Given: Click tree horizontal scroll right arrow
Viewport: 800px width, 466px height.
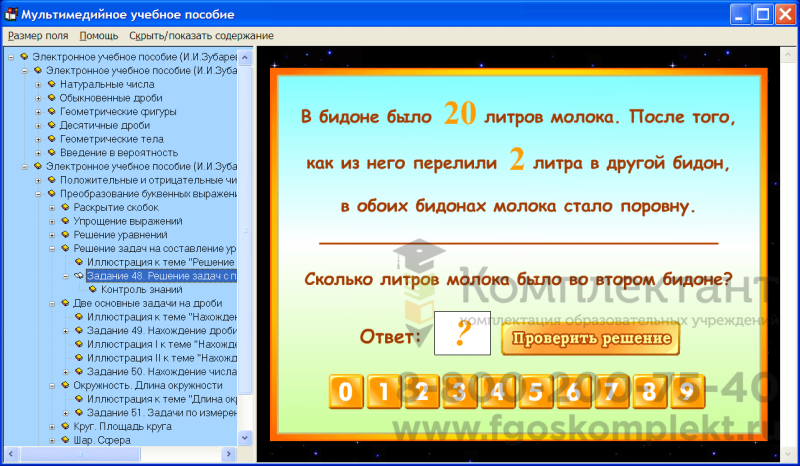Looking at the screenshot, I should [229, 454].
